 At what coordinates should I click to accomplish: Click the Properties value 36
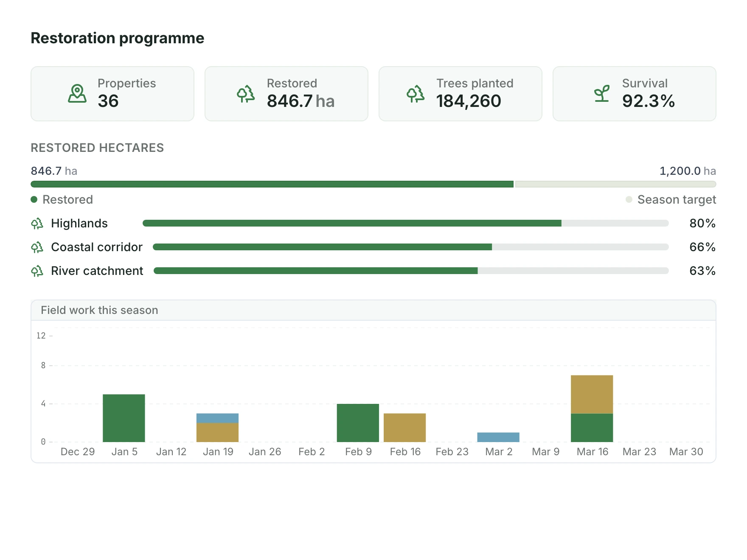pyautogui.click(x=108, y=101)
